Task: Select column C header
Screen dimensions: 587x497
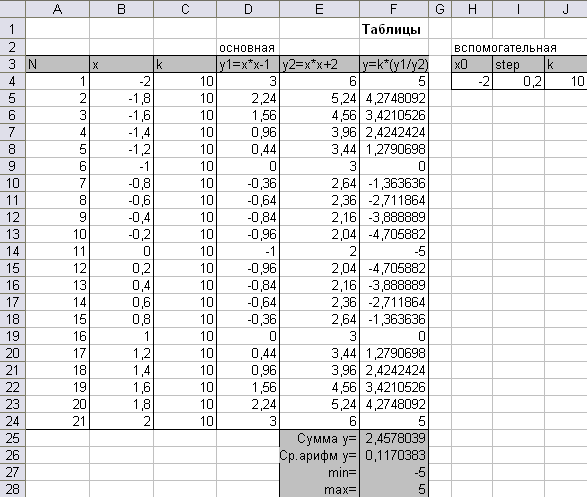Action: (x=185, y=9)
